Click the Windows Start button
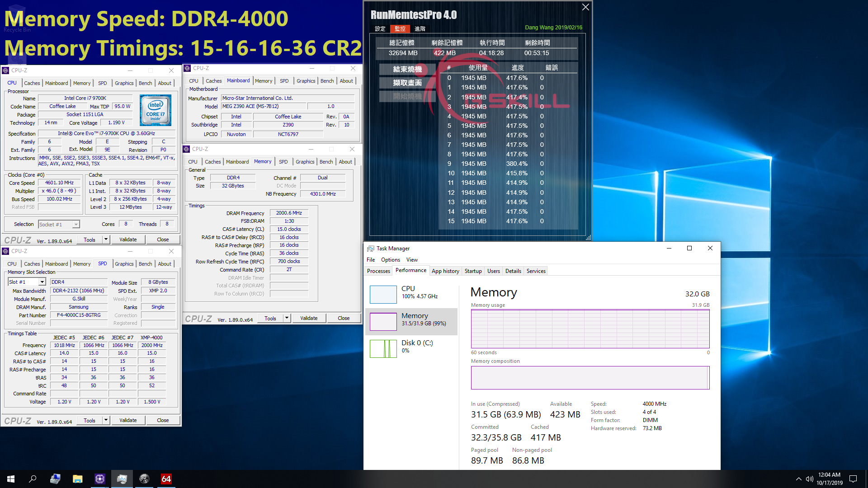Viewport: 868px width, 488px height. pyautogui.click(x=10, y=479)
